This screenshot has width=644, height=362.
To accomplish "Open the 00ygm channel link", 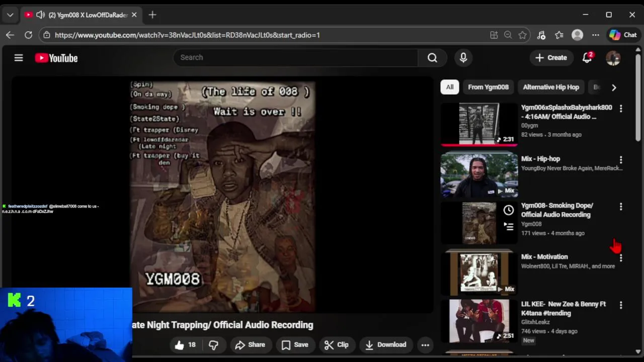I will [x=529, y=126].
